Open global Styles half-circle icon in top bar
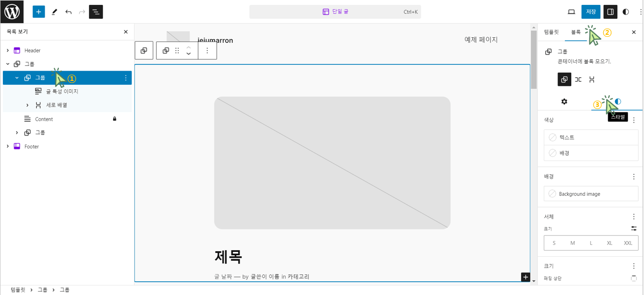This screenshot has height=295, width=644. click(625, 12)
